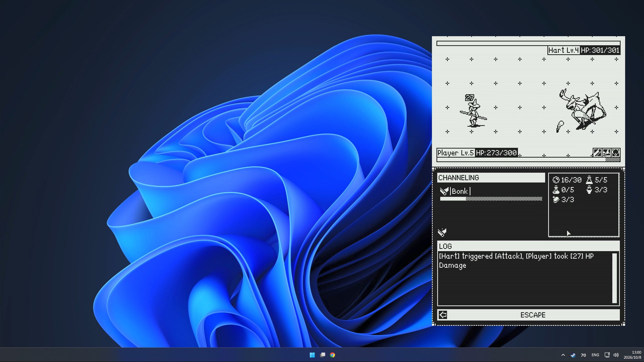The image size is (644, 362).
Task: Click the CHANNELING header
Action: (x=491, y=178)
